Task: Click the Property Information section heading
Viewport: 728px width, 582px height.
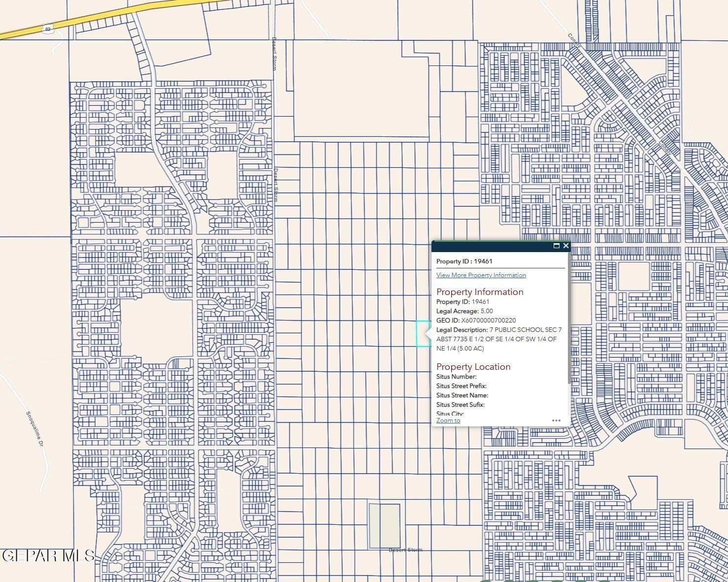Action: [480, 291]
